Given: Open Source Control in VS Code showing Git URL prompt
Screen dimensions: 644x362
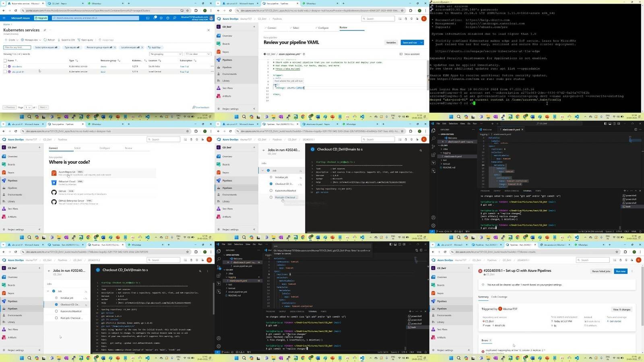Looking at the screenshot, I should pyautogui.click(x=219, y=267).
